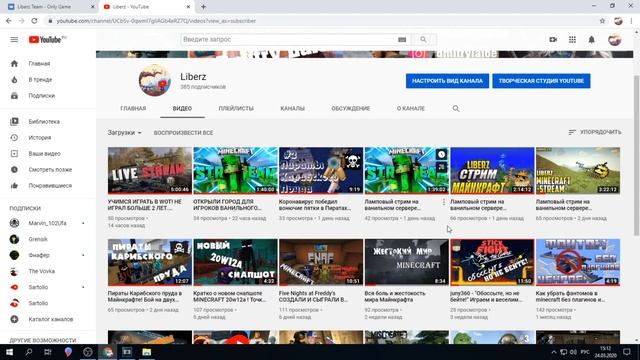Select the Видео channel tab
This screenshot has height=360, width=640.
[x=182, y=109]
